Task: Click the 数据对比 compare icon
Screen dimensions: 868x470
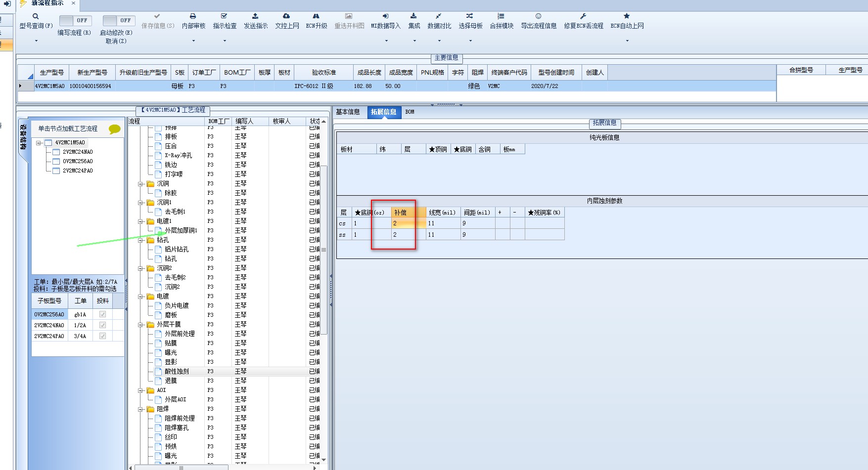Action: point(439,16)
